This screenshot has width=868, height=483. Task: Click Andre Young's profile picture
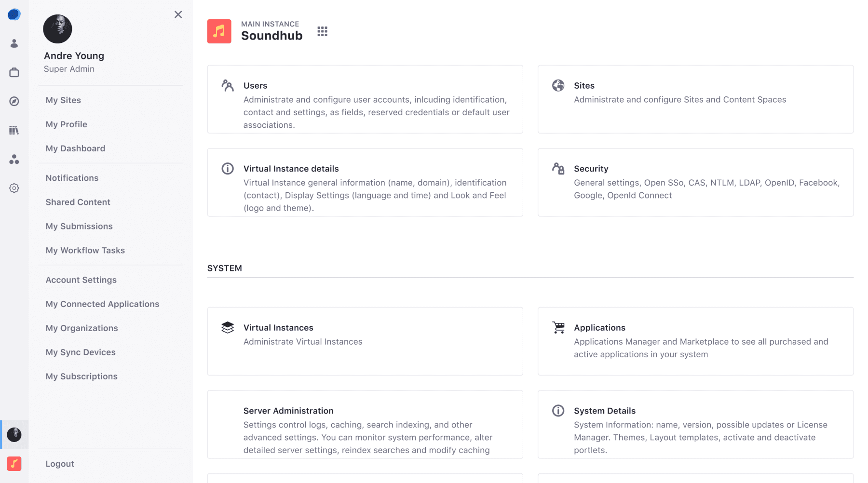pyautogui.click(x=57, y=29)
